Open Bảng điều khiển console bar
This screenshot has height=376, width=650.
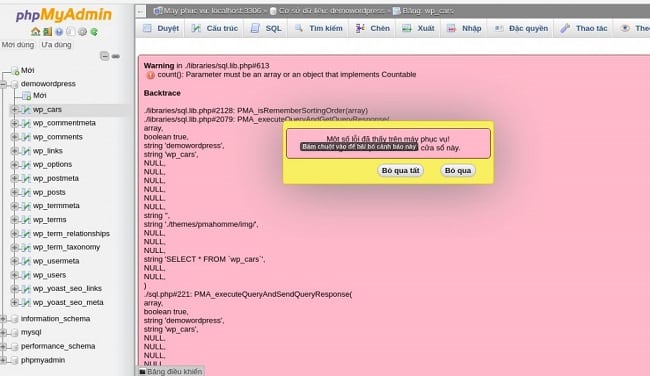pyautogui.click(x=170, y=371)
